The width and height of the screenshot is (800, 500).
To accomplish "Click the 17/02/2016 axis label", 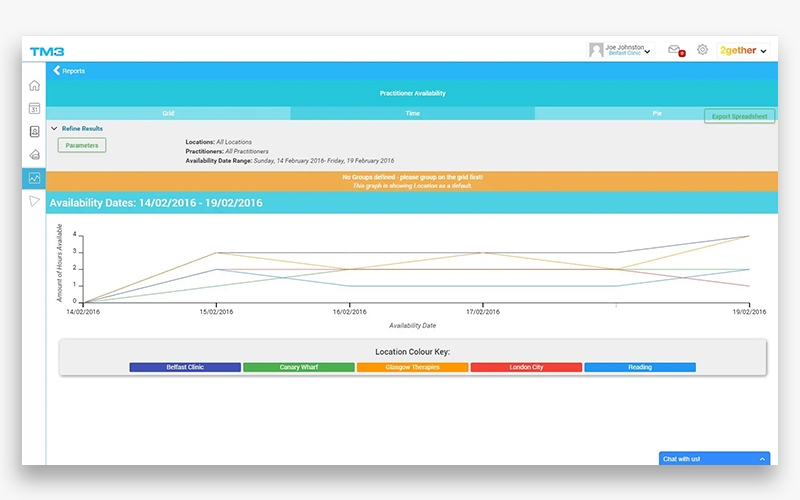I will point(483,312).
